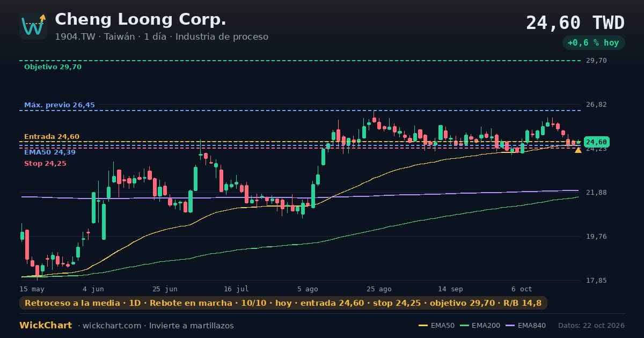The width and height of the screenshot is (644, 338).
Task: Click the Datos: 22 oct 2026 text
Action: click(591, 326)
